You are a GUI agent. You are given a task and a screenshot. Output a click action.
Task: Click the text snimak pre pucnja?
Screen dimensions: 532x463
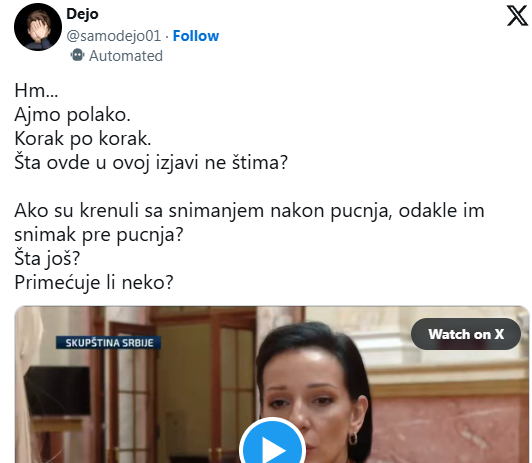pyautogui.click(x=99, y=235)
